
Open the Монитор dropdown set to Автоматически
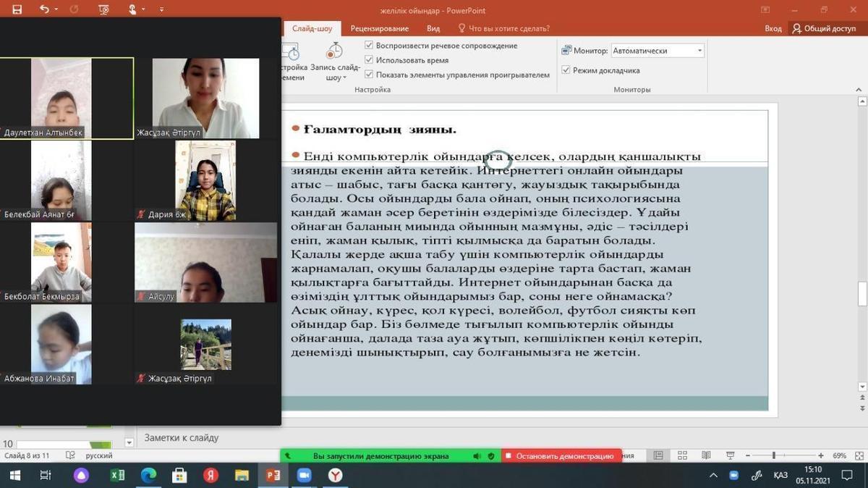657,51
